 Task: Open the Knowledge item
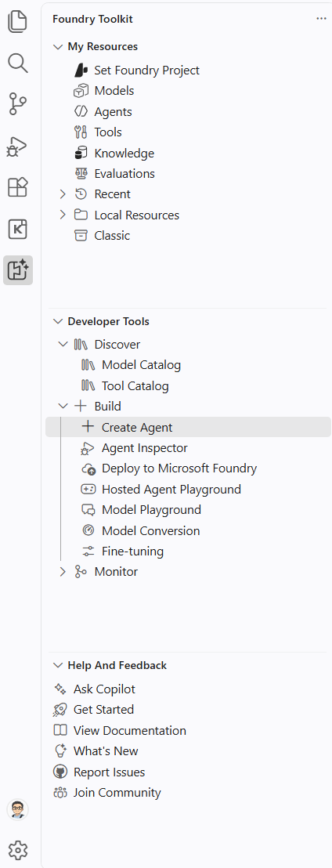[x=124, y=153]
